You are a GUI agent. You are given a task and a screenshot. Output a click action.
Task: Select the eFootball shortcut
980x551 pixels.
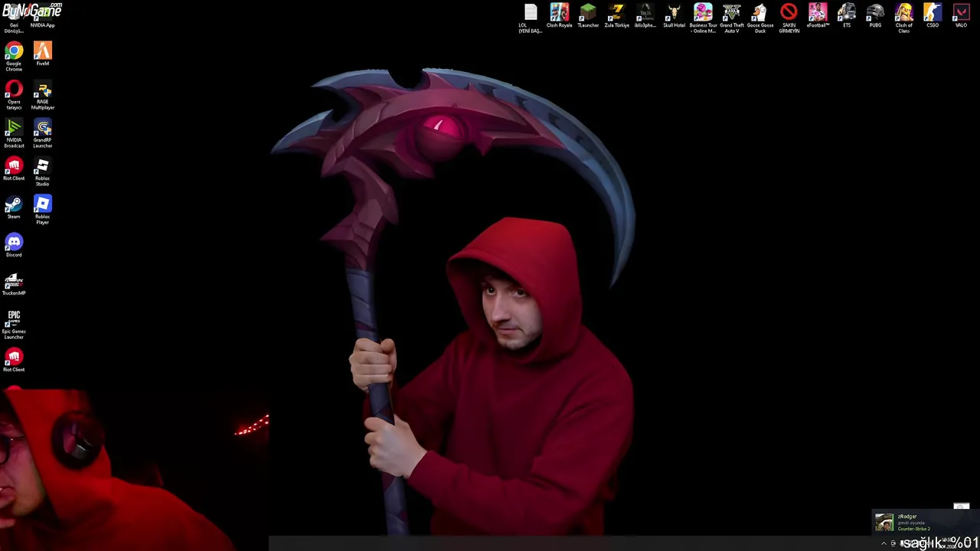pos(818,16)
